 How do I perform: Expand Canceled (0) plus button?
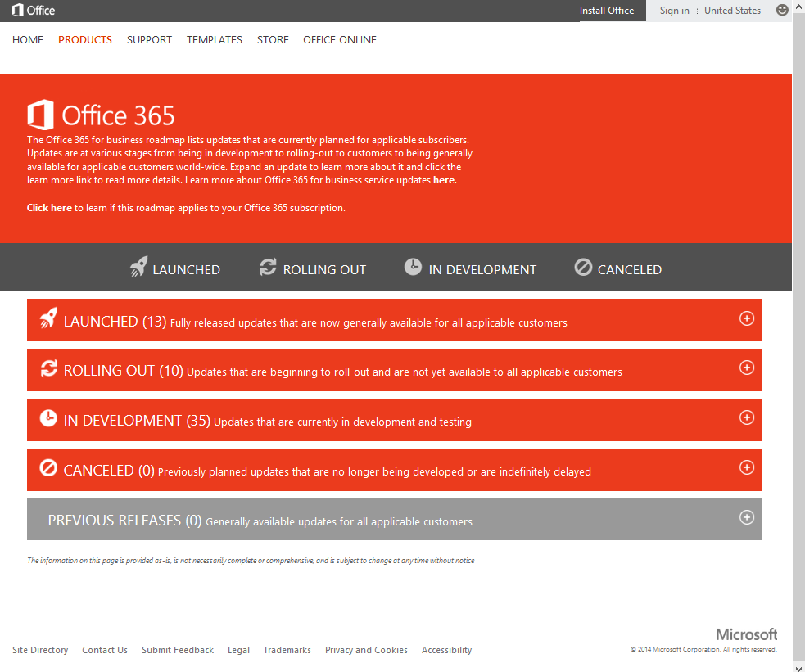click(x=747, y=467)
